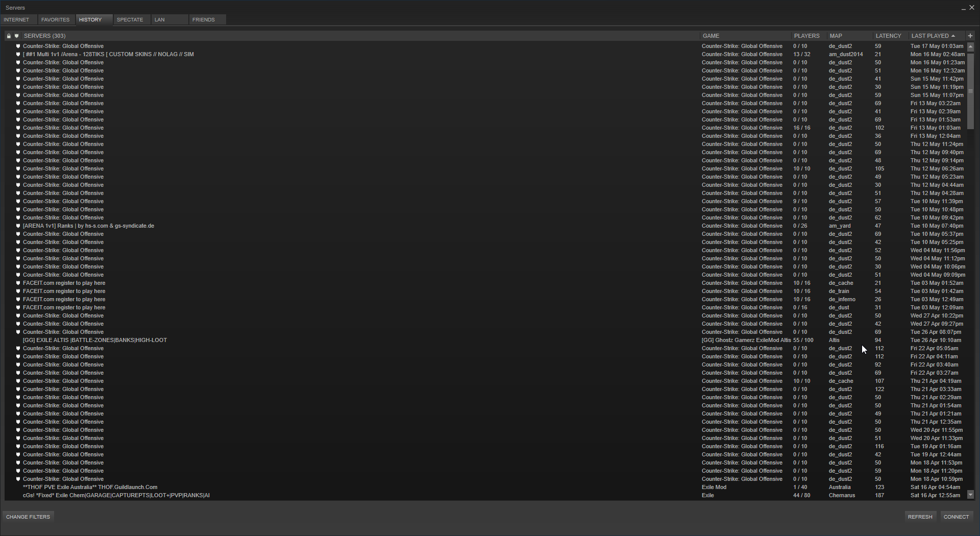This screenshot has height=536, width=980.
Task: Click VAC shield on server played Tue 26 Apr 08:07pm
Action: pos(18,332)
